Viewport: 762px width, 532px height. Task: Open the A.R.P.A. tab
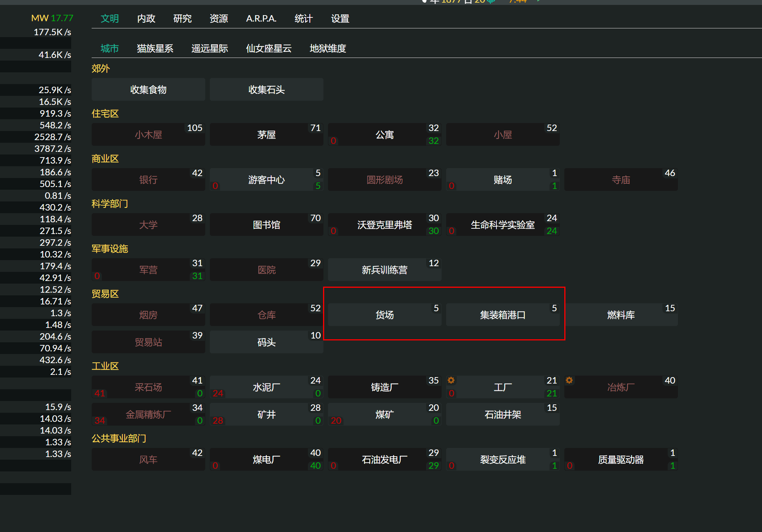click(261, 19)
